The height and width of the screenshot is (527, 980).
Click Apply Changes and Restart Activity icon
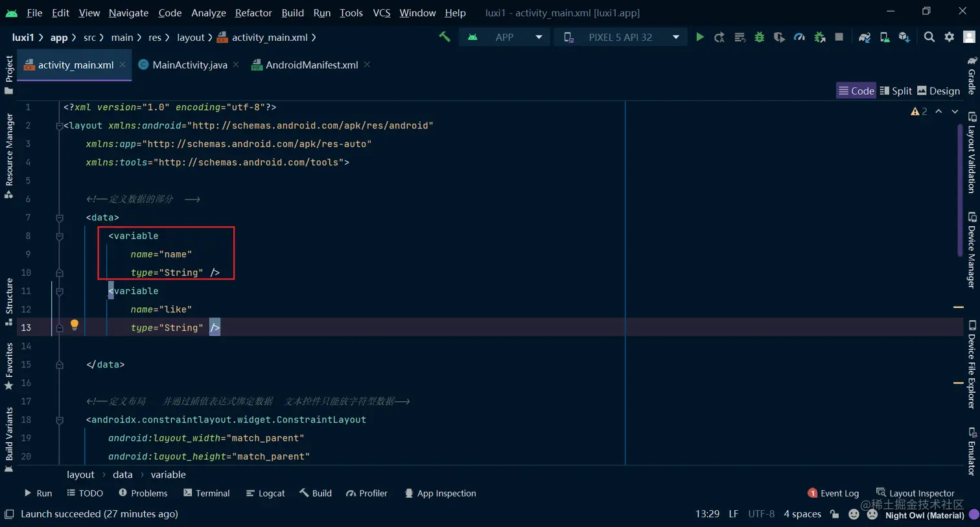click(x=719, y=37)
